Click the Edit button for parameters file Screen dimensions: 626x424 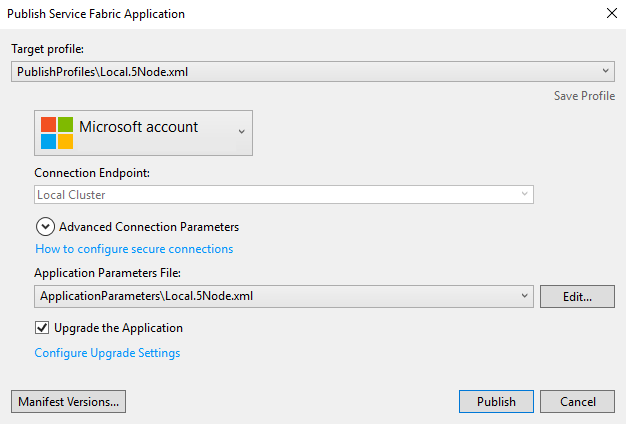(577, 296)
